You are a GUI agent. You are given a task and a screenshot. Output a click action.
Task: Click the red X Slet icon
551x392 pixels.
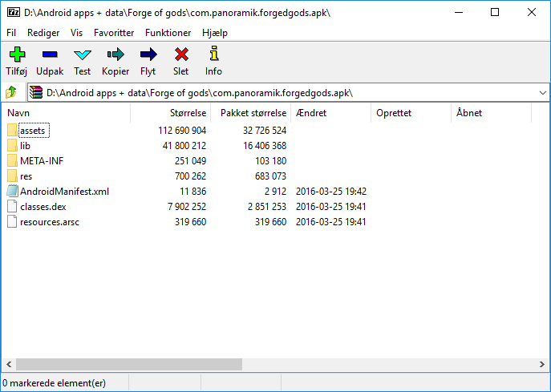[x=181, y=55]
